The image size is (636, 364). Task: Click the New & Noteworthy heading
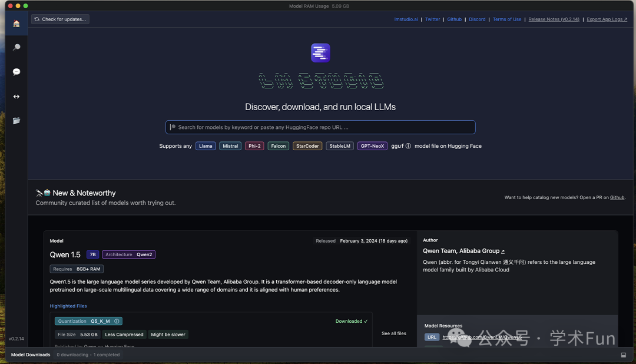pyautogui.click(x=84, y=193)
